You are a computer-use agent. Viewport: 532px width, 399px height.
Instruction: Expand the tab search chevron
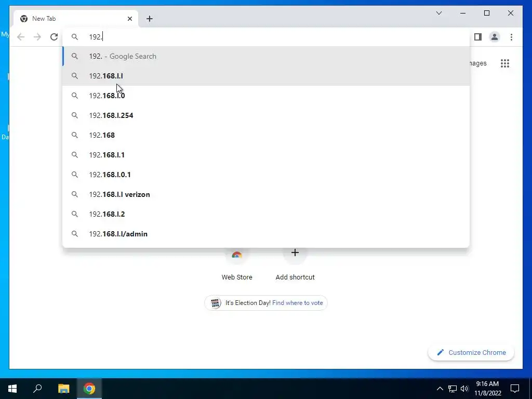438,13
